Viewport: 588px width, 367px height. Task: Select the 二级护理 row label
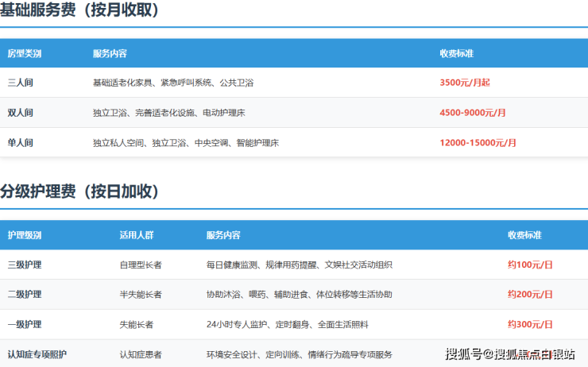click(25, 295)
